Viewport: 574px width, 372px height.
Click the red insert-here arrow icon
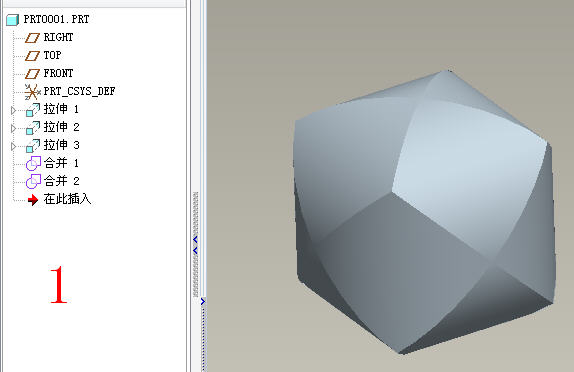click(x=33, y=200)
